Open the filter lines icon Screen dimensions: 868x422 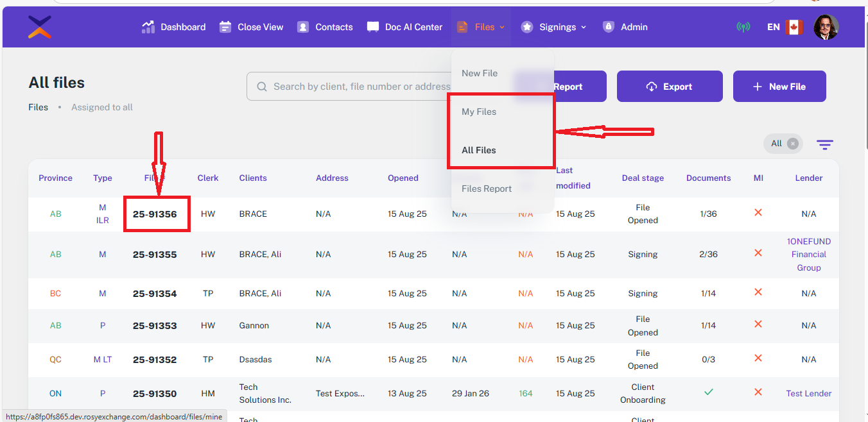pyautogui.click(x=825, y=144)
